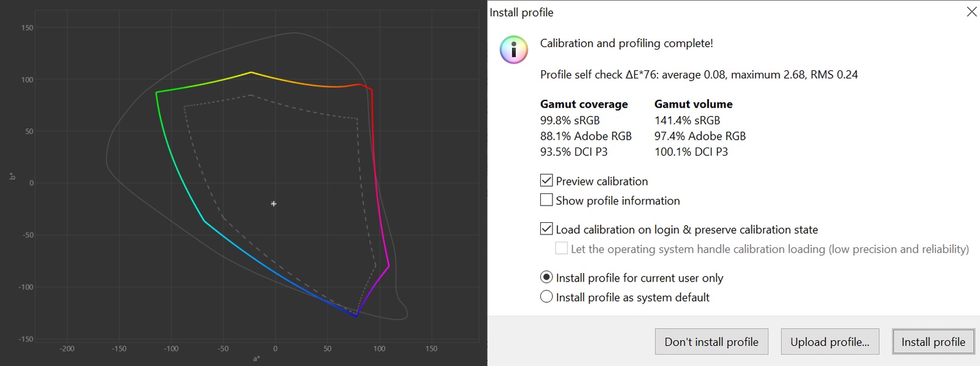
Task: Click the yellow peak of the gamut outline
Action: point(250,72)
